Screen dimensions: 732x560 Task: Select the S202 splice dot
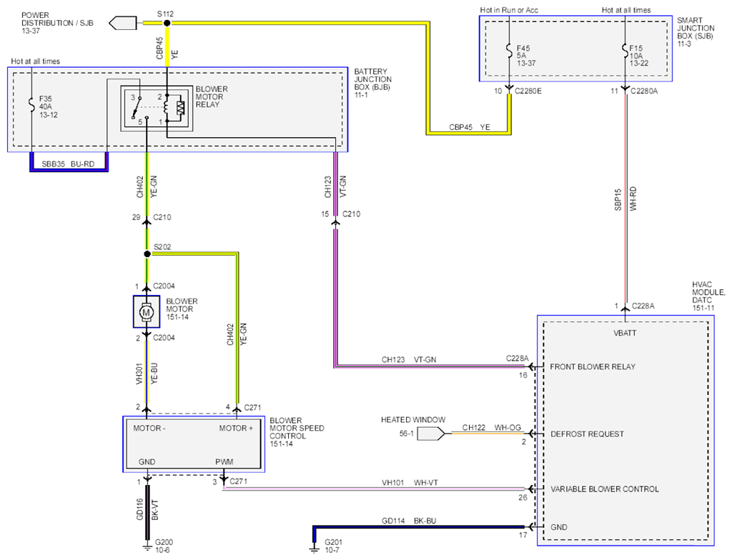pos(147,254)
